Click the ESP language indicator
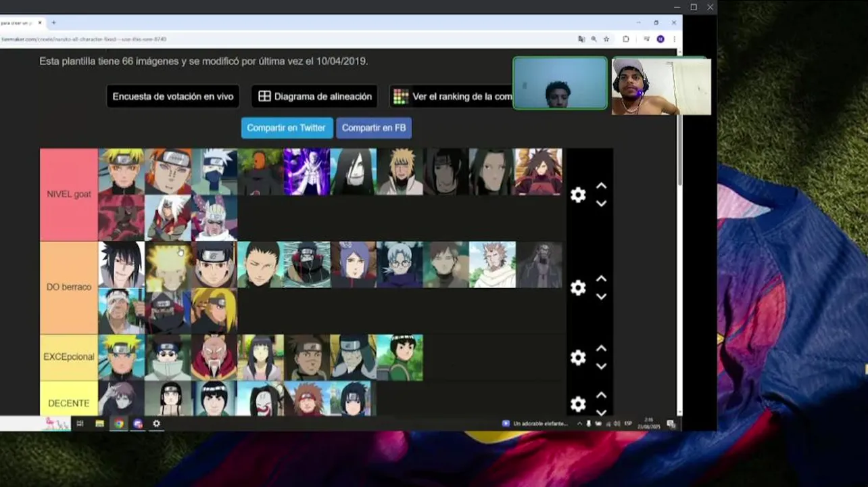 (x=628, y=423)
